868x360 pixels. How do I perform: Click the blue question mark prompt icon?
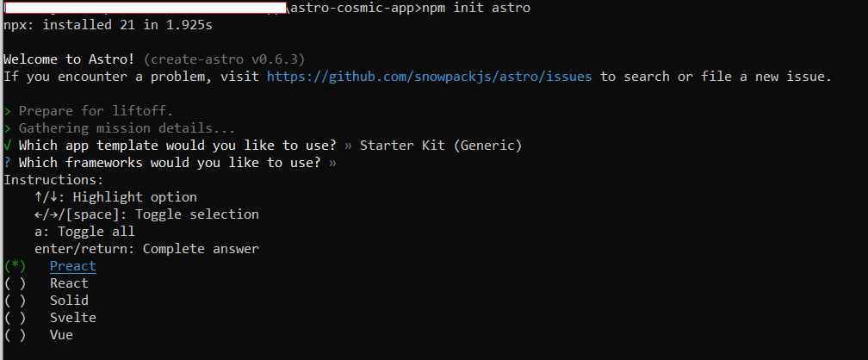tap(7, 163)
